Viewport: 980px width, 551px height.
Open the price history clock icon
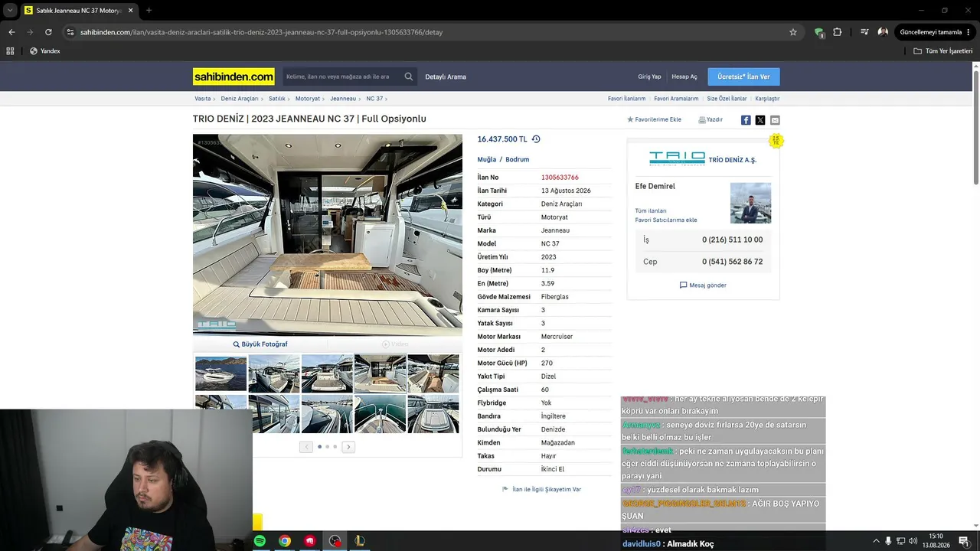536,139
